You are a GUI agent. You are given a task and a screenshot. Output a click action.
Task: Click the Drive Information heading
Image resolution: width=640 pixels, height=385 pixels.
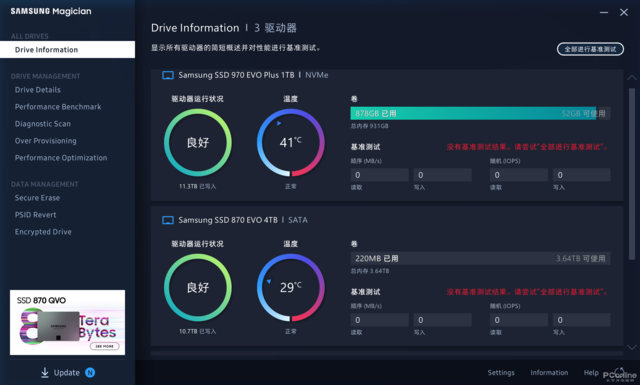click(195, 28)
